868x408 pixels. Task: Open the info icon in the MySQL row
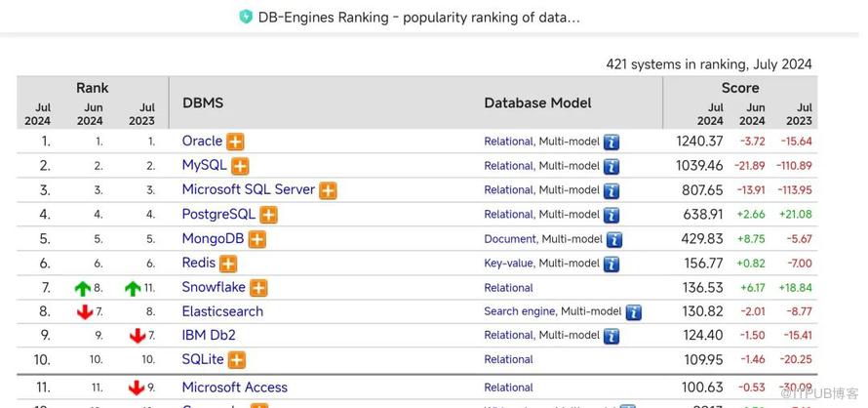(612, 167)
